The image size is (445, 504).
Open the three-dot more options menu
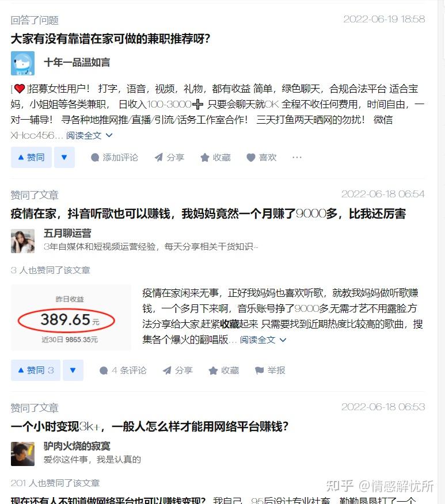297,158
